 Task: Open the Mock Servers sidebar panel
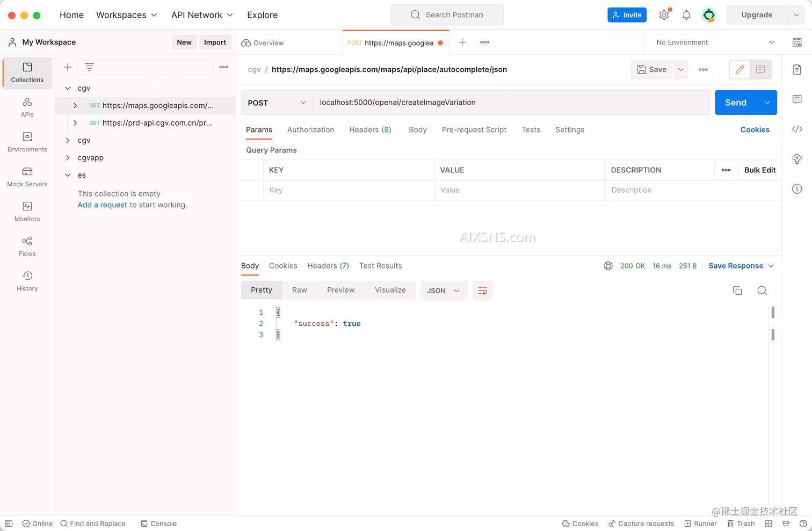(x=27, y=177)
